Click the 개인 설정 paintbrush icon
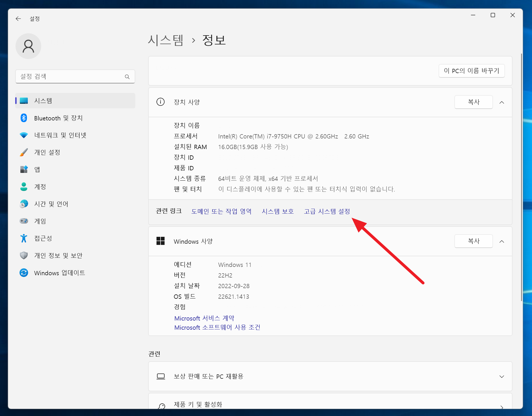Viewport: 532px width, 416px height. tap(24, 152)
